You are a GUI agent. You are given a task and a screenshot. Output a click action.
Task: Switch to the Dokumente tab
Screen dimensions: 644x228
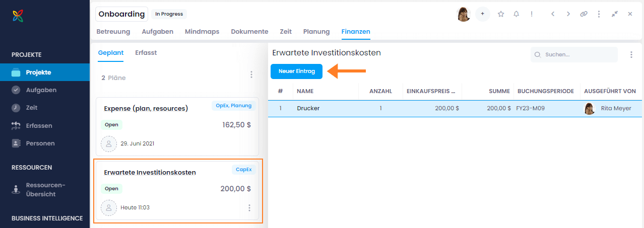coord(249,31)
